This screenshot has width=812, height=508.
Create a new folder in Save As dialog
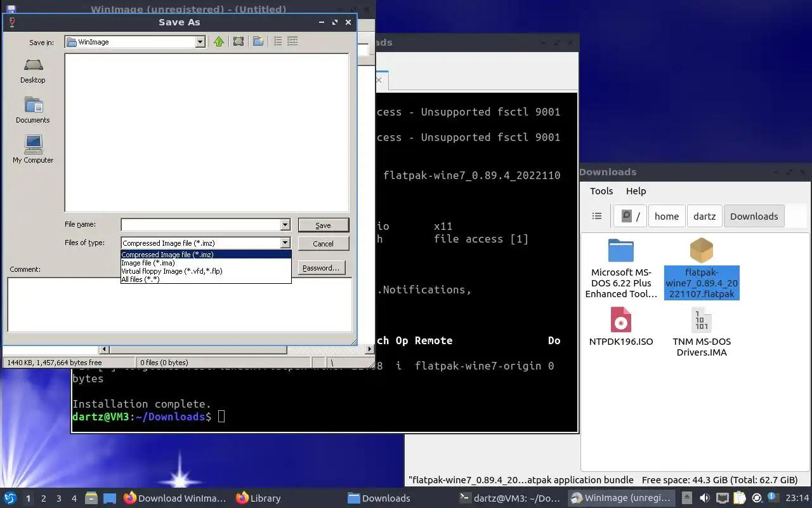point(258,41)
